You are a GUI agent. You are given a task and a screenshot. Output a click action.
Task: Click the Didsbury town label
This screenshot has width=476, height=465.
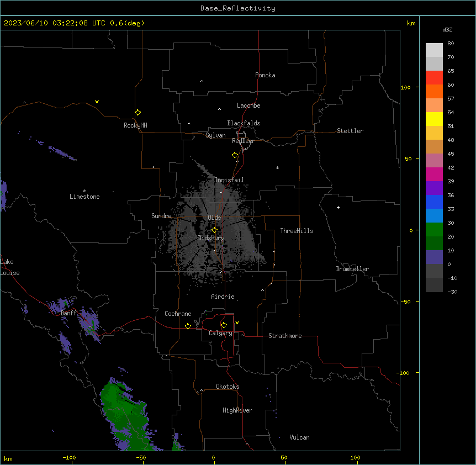[211, 238]
